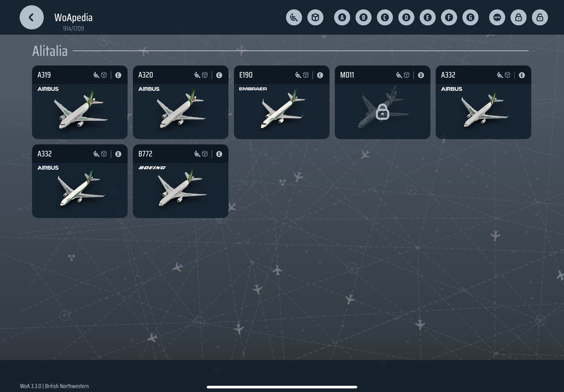The height and width of the screenshot is (392, 564).
Task: Open the Embraer E190 card
Action: 281,102
